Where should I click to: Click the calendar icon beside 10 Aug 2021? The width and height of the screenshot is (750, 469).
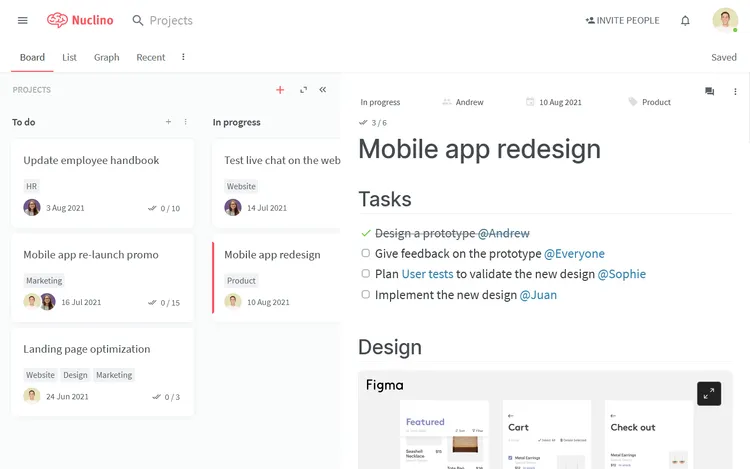click(530, 102)
